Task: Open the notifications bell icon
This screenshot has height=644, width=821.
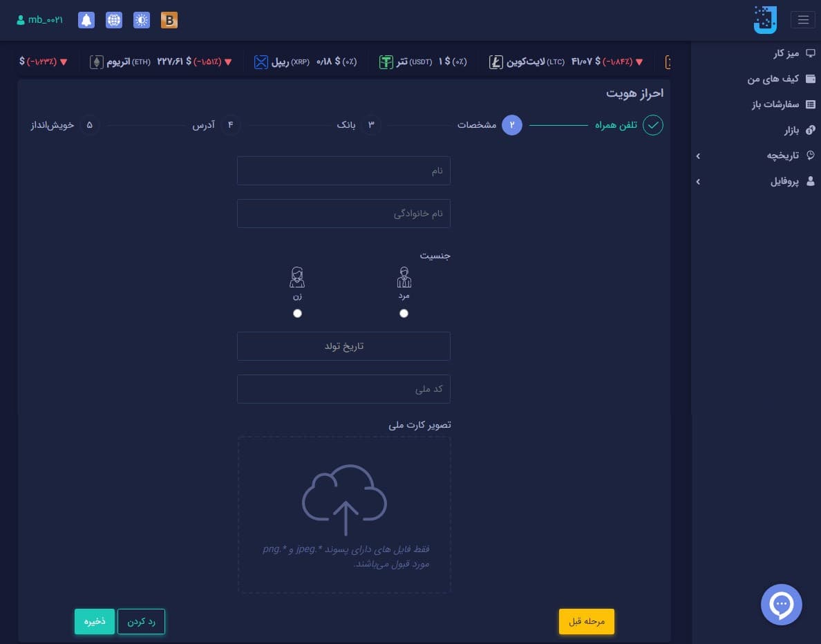Action: click(x=86, y=20)
